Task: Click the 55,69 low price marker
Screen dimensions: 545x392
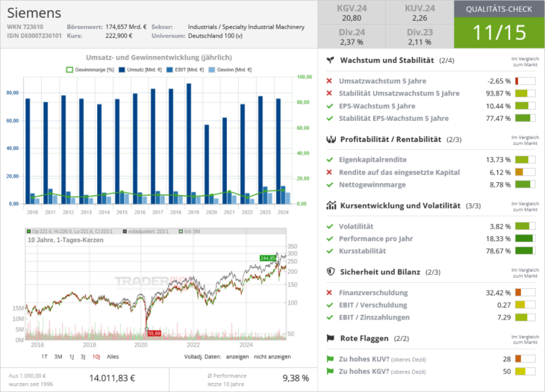Action: tap(154, 333)
